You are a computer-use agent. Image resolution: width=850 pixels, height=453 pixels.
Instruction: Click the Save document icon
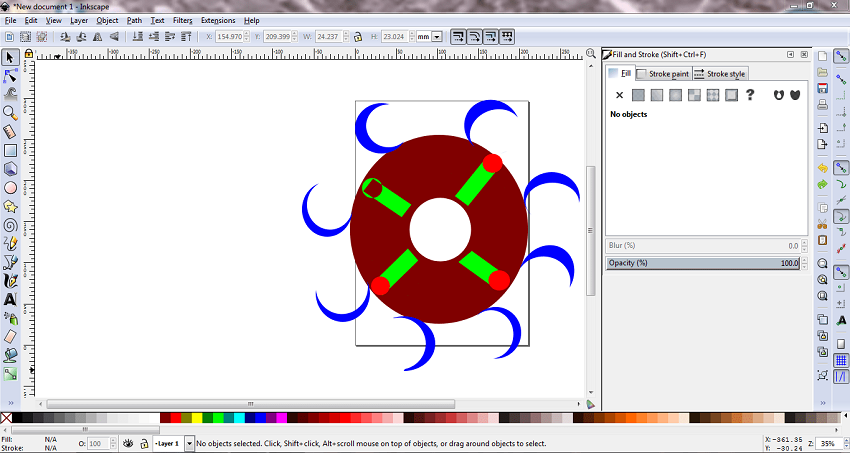[823, 88]
